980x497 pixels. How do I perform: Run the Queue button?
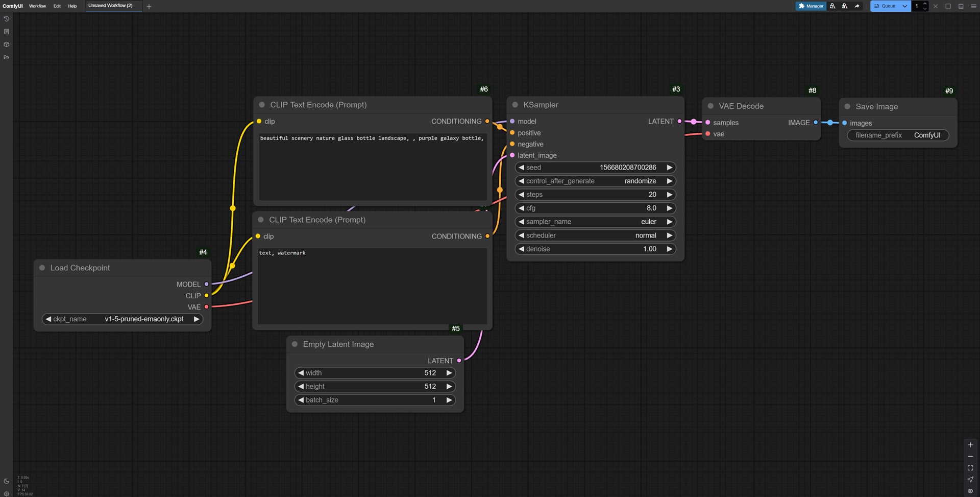coord(885,6)
